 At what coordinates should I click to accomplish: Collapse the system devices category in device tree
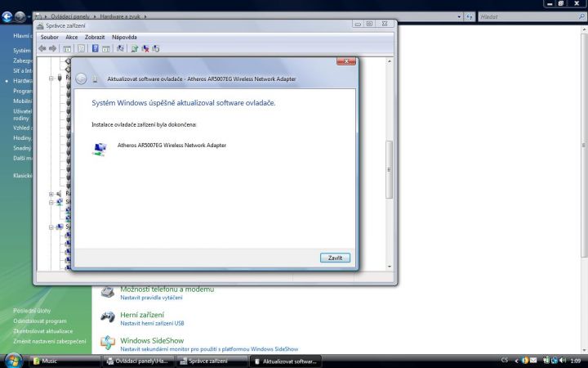(51, 227)
